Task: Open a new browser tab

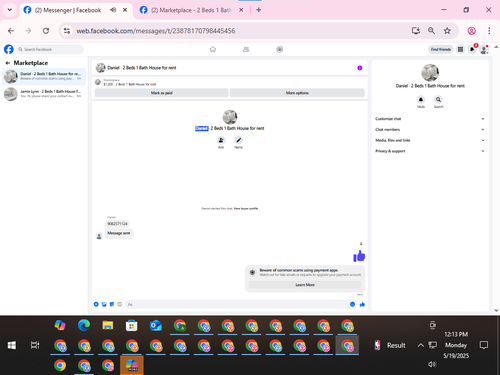Action: [x=259, y=10]
